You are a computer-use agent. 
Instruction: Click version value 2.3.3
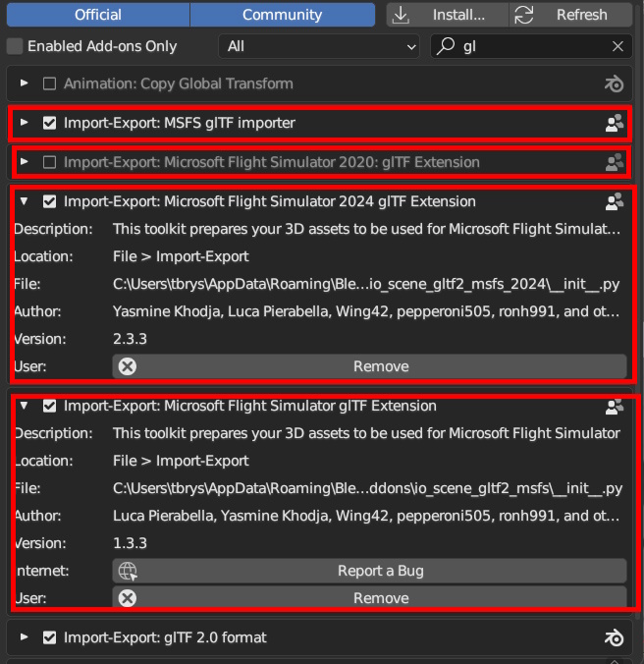[x=130, y=339]
